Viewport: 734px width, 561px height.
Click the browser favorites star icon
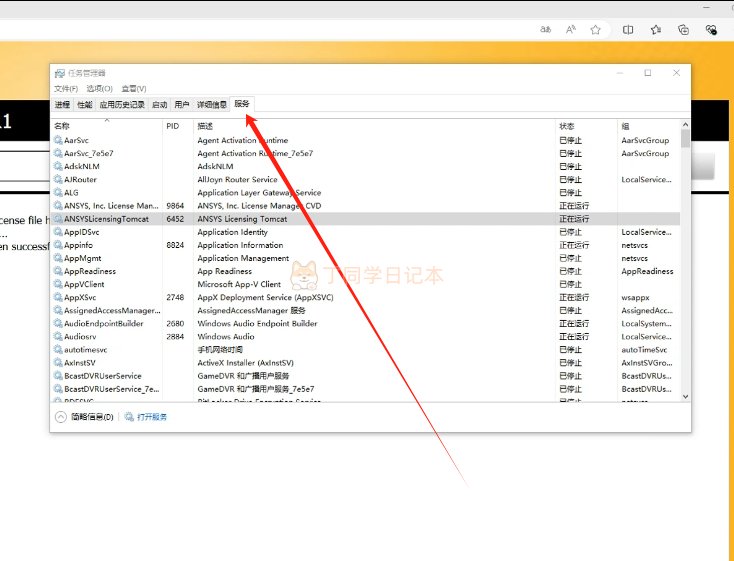[x=595, y=30]
